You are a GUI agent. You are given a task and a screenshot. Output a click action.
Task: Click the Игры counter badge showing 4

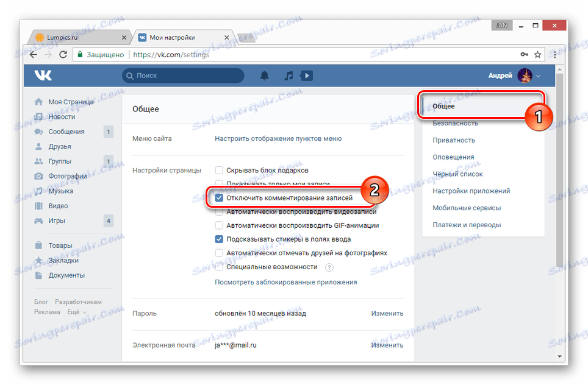click(109, 221)
